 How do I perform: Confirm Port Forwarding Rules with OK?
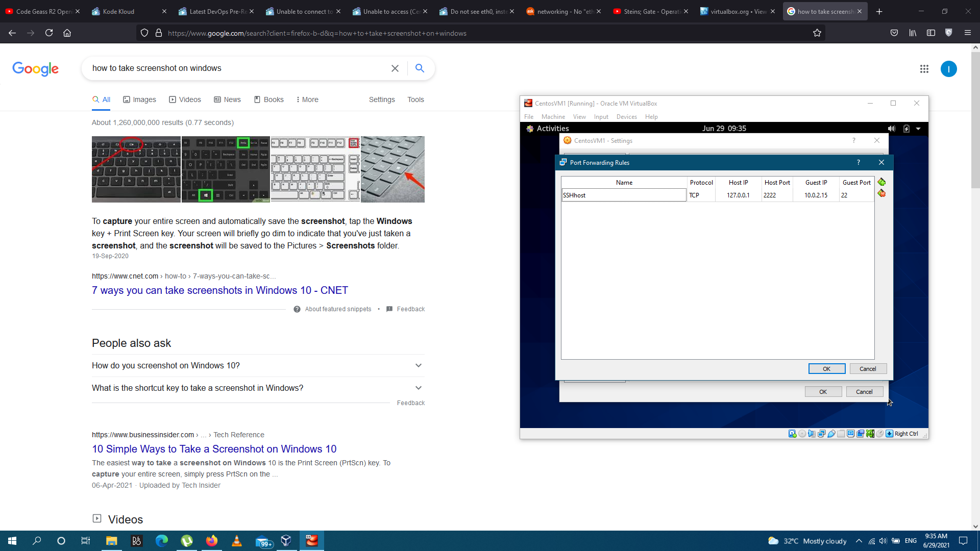826,369
